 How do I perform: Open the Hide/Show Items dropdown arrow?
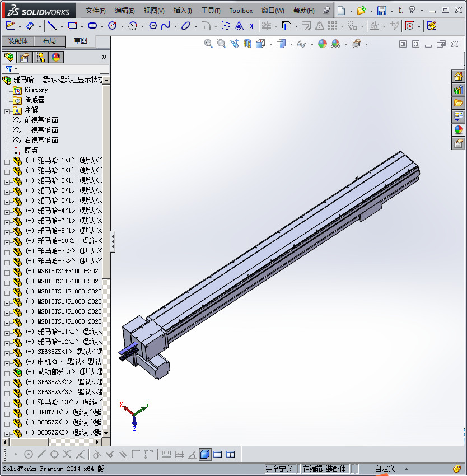pos(312,44)
